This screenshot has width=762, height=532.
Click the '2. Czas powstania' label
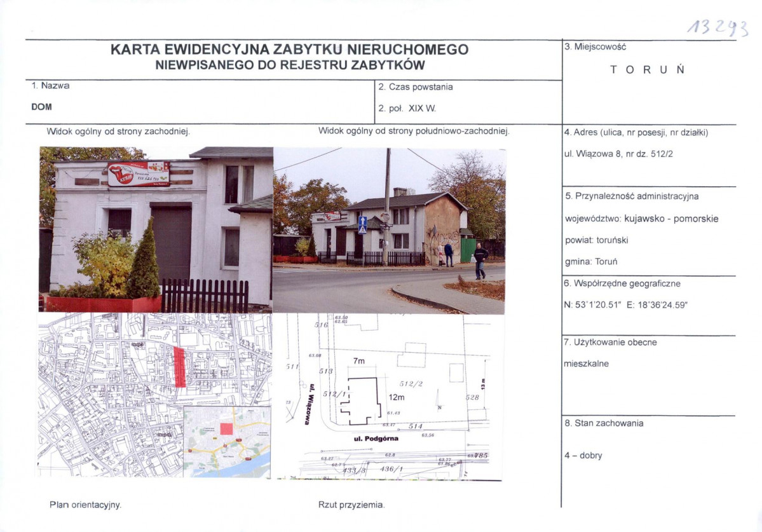pyautogui.click(x=416, y=87)
